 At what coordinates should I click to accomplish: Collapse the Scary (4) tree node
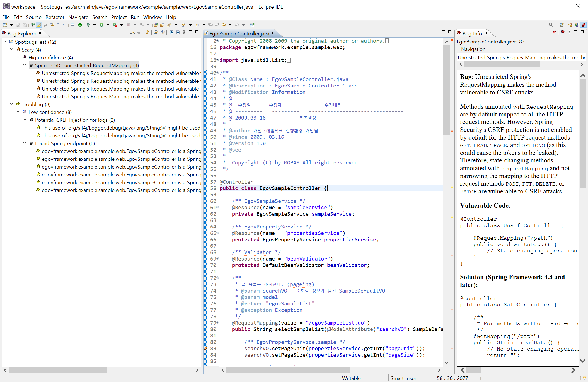(11, 50)
